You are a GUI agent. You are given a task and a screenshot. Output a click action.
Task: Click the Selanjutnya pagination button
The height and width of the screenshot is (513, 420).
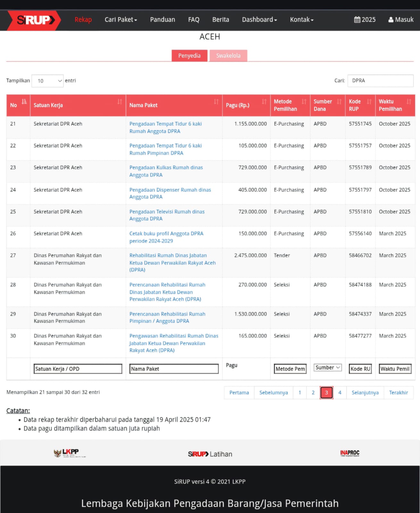tap(365, 392)
